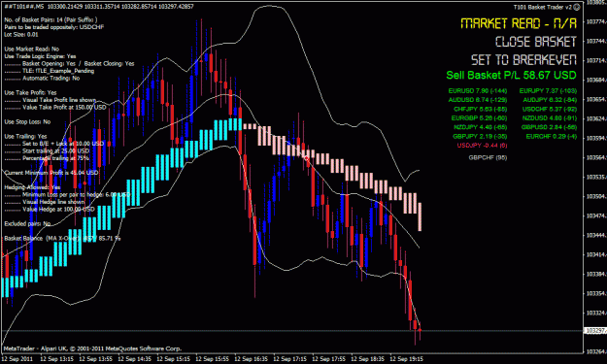Select the AUDUSD pair entry with -129
The image size is (607, 364).
click(478, 100)
